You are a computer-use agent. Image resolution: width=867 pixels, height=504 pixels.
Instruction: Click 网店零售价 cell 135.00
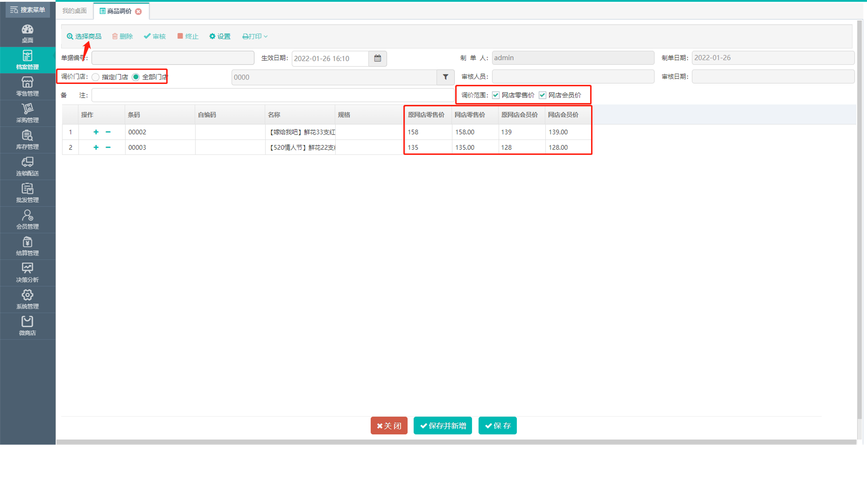475,147
